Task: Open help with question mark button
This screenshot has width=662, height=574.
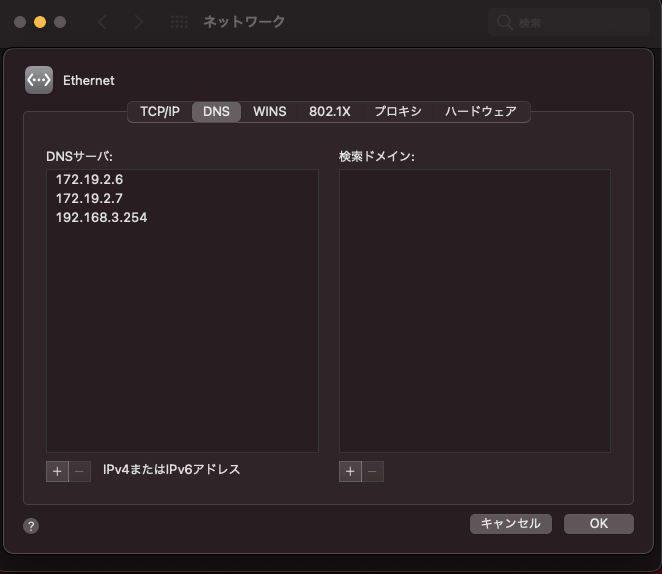Action: tap(31, 526)
